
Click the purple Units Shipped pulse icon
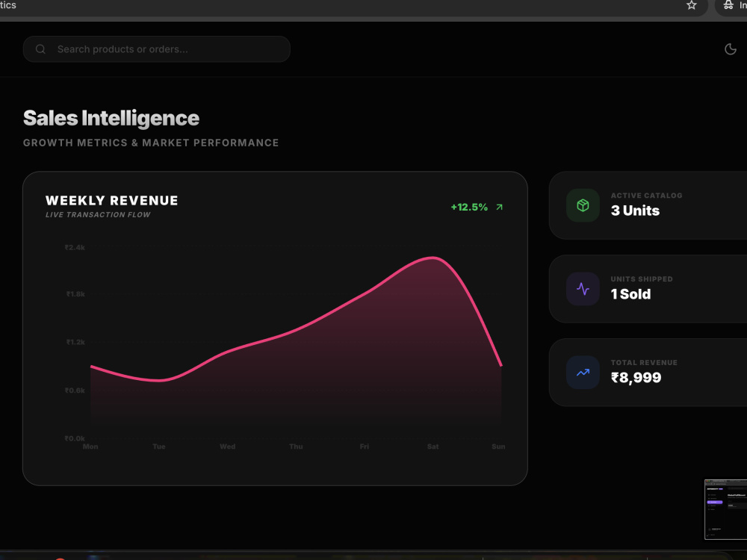click(583, 288)
